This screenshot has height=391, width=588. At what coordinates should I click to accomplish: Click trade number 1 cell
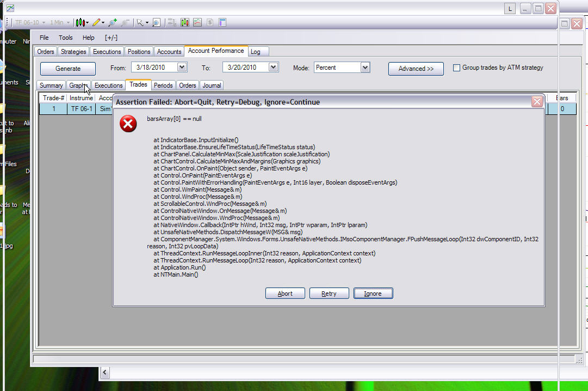coord(54,109)
